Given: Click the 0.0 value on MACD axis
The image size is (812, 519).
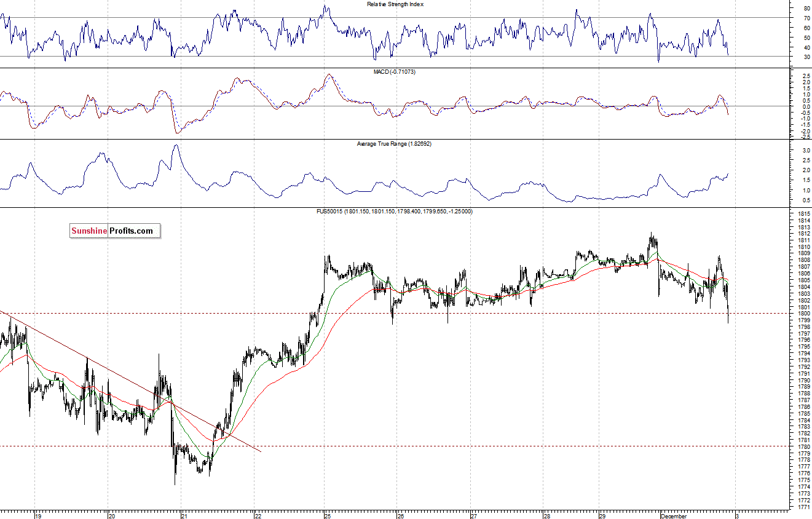Looking at the screenshot, I should coord(805,106).
